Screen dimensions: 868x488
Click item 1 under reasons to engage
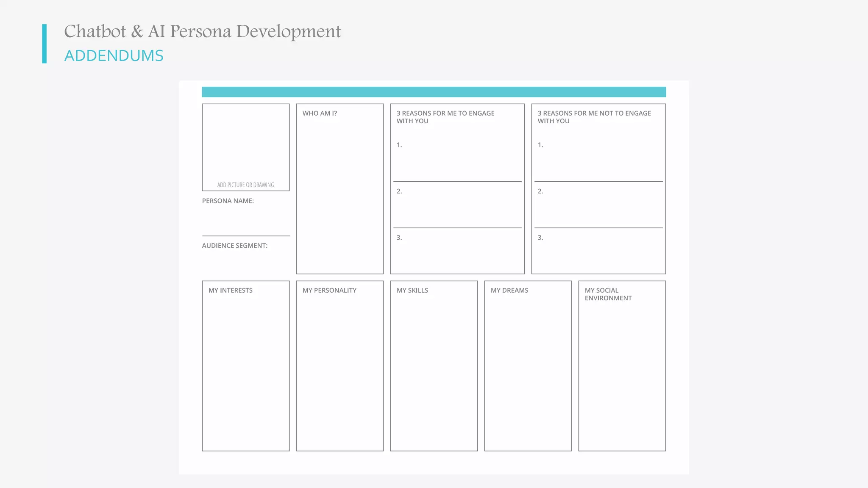tap(399, 145)
